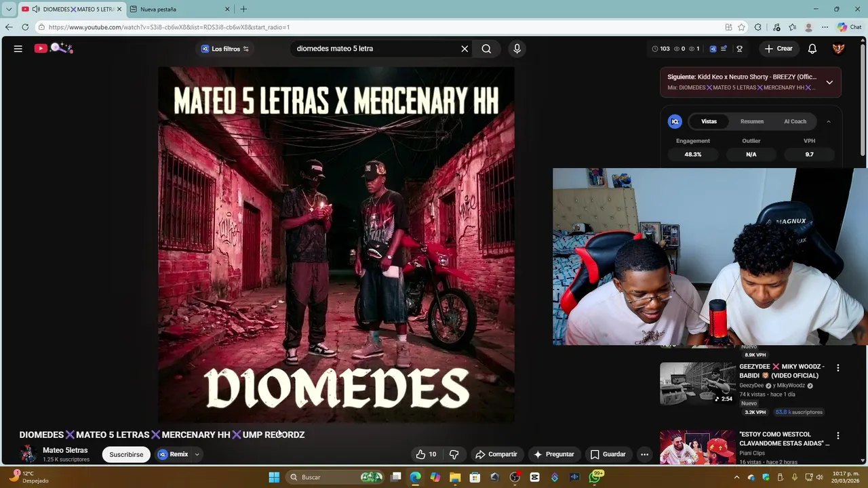Open the Mateo 5letras channel avatar
868x488 pixels.
tap(28, 454)
